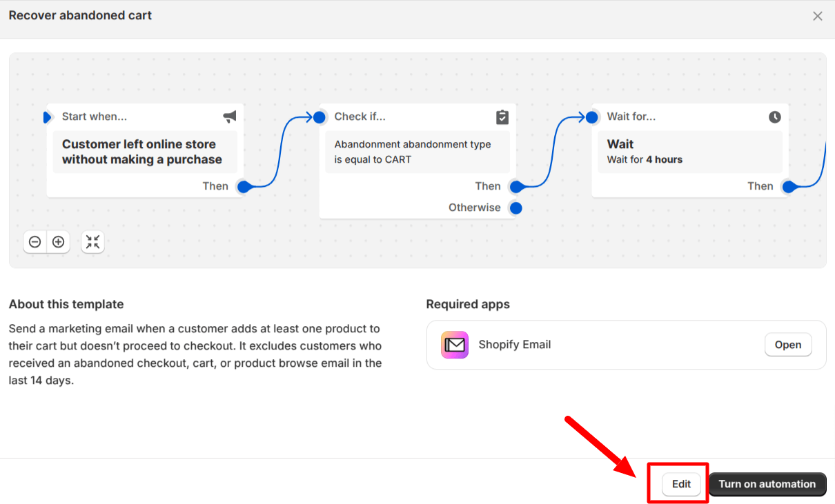This screenshot has height=504, width=835.
Task: Select the 'Abandonment type is equal to CART' condition
Action: pyautogui.click(x=417, y=152)
